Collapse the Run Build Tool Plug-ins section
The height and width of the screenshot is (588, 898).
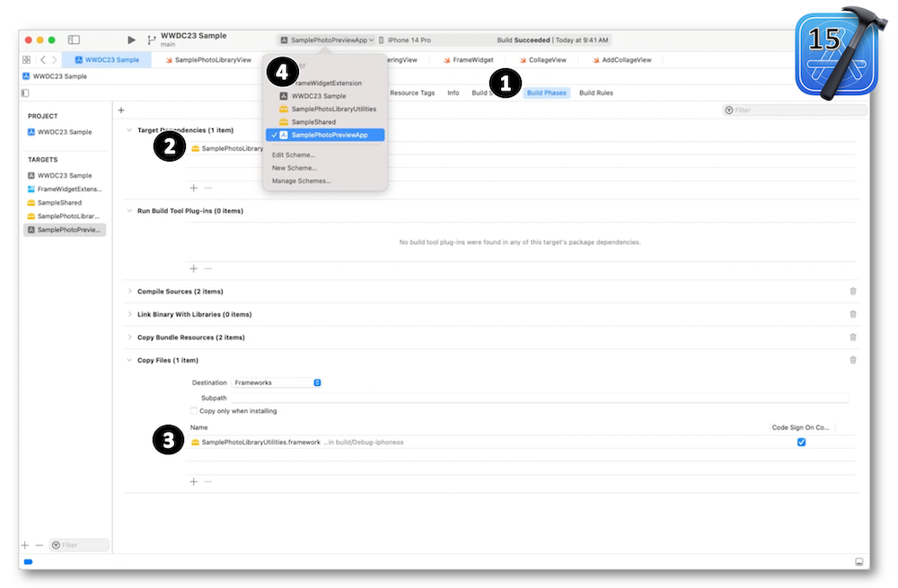[129, 211]
